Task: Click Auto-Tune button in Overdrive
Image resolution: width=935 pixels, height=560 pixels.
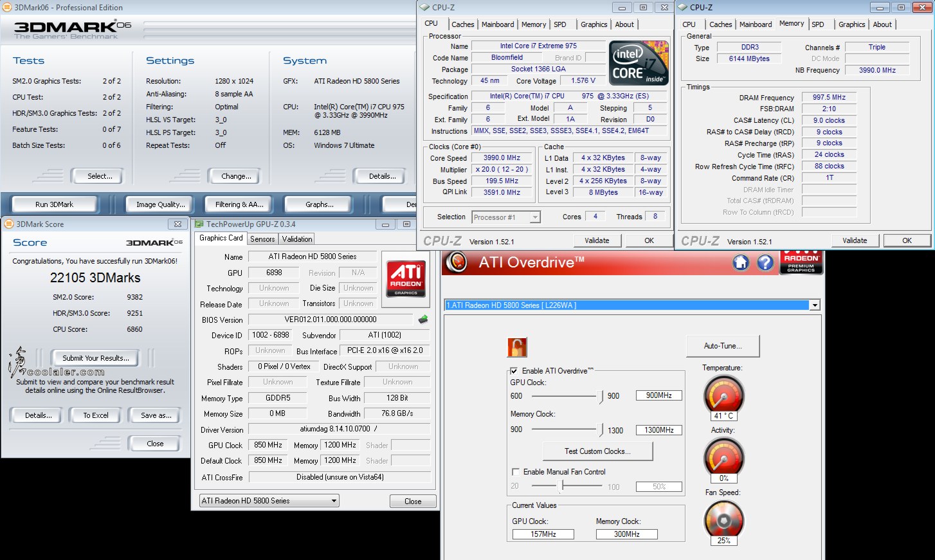Action: pyautogui.click(x=723, y=346)
